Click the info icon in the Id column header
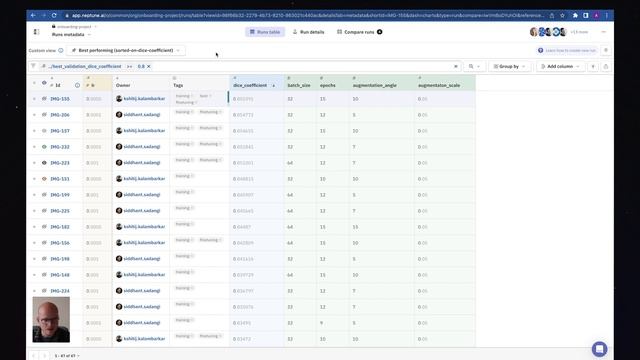Screen dimensions: 640x360 click(77, 85)
